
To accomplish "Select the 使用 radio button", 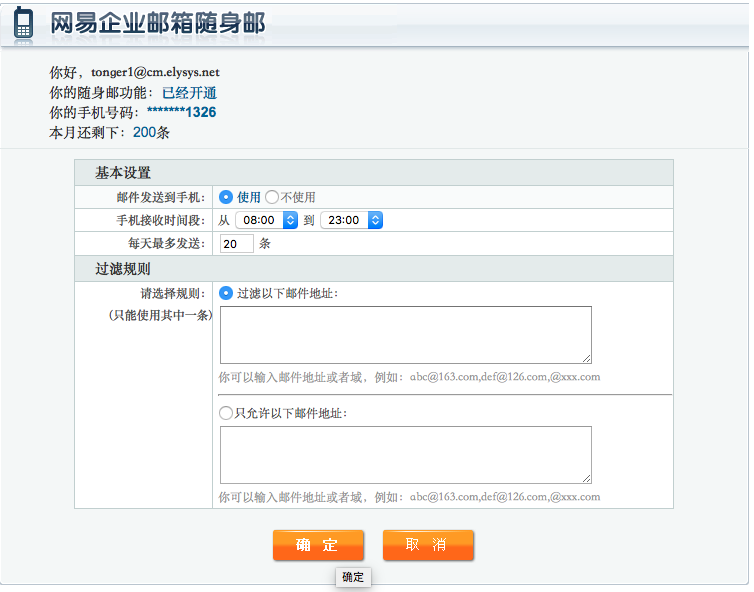I will tap(226, 197).
